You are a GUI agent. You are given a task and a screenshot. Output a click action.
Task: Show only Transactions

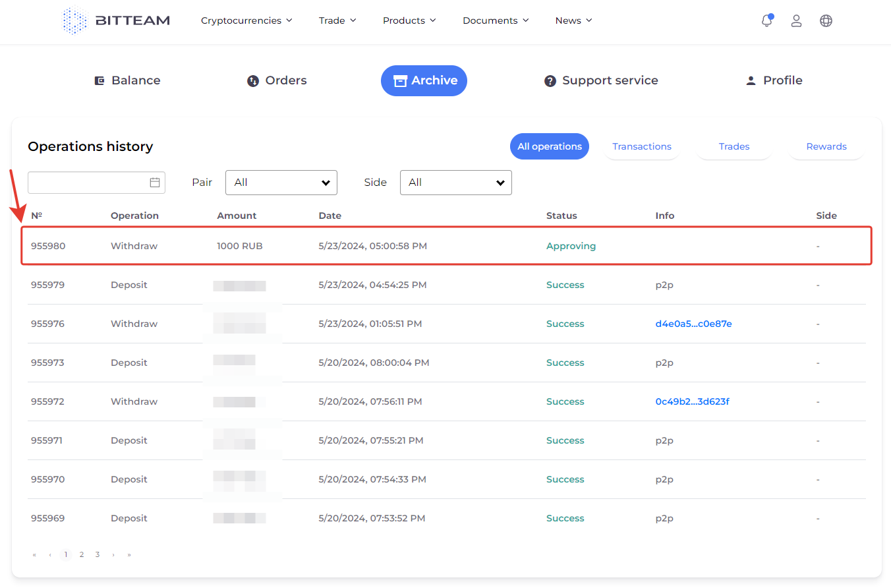click(x=642, y=146)
